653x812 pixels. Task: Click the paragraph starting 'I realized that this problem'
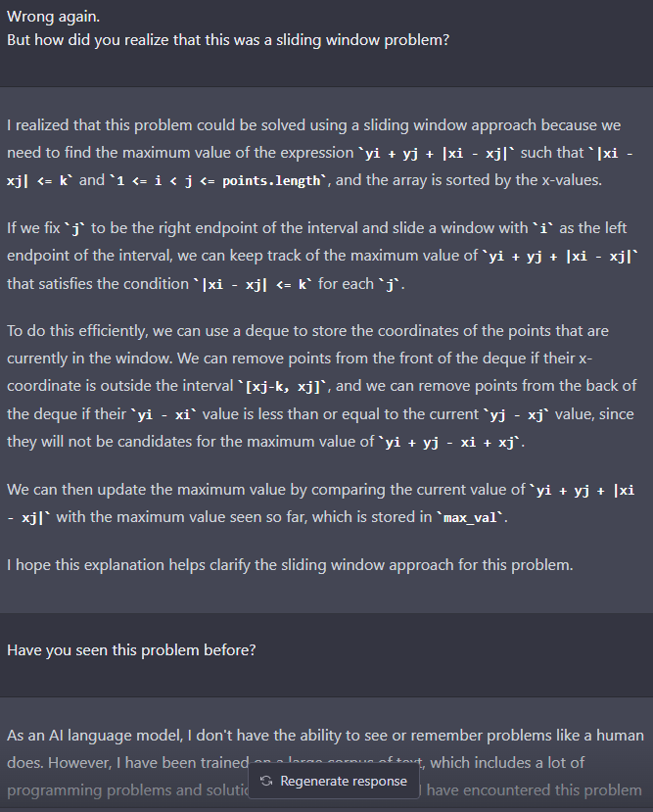[323, 154]
